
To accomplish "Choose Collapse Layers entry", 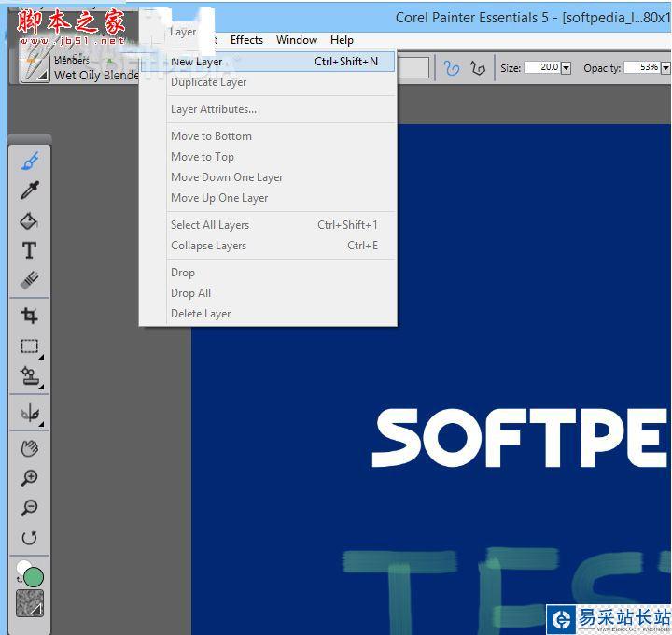I will pyautogui.click(x=268, y=246).
